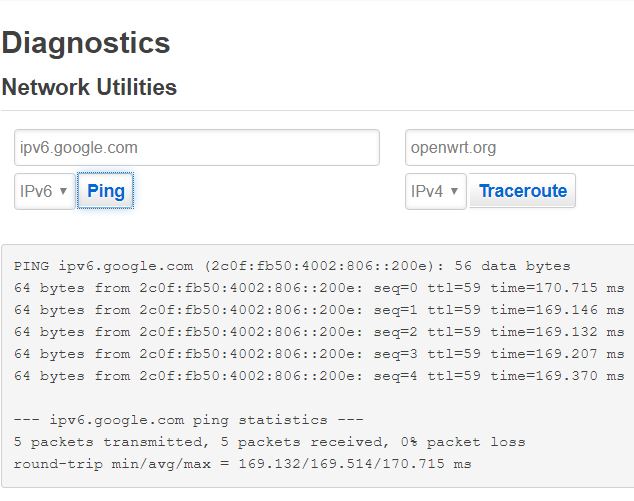Viewport: 634px width, 501px height.
Task: Click the '0% packet loss' text
Action: click(x=463, y=442)
